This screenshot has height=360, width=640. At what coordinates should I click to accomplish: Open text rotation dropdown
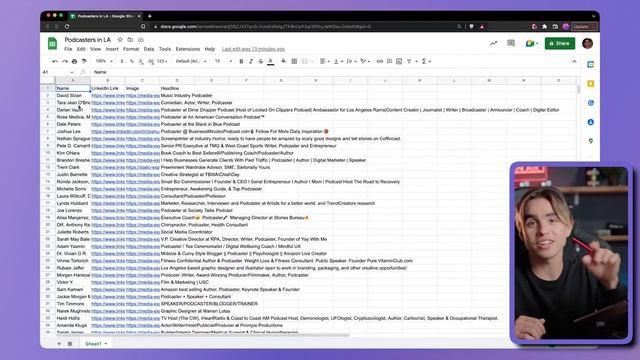coord(365,61)
